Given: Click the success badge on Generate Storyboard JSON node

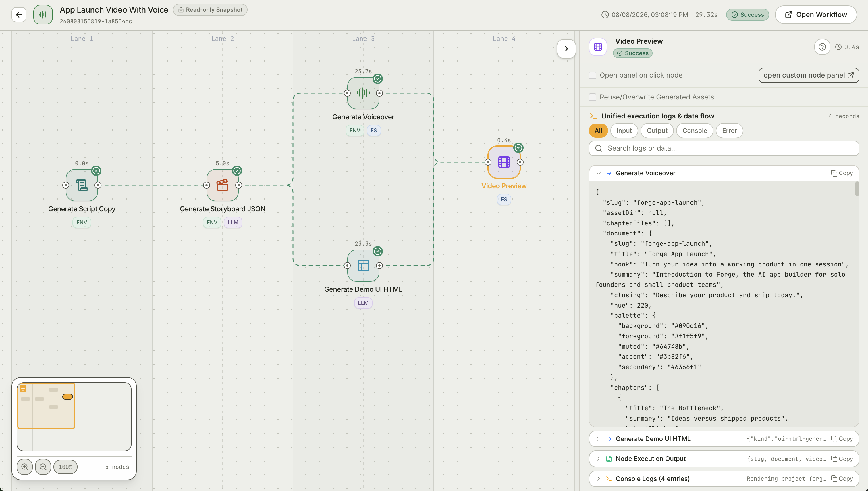Looking at the screenshot, I should point(237,171).
